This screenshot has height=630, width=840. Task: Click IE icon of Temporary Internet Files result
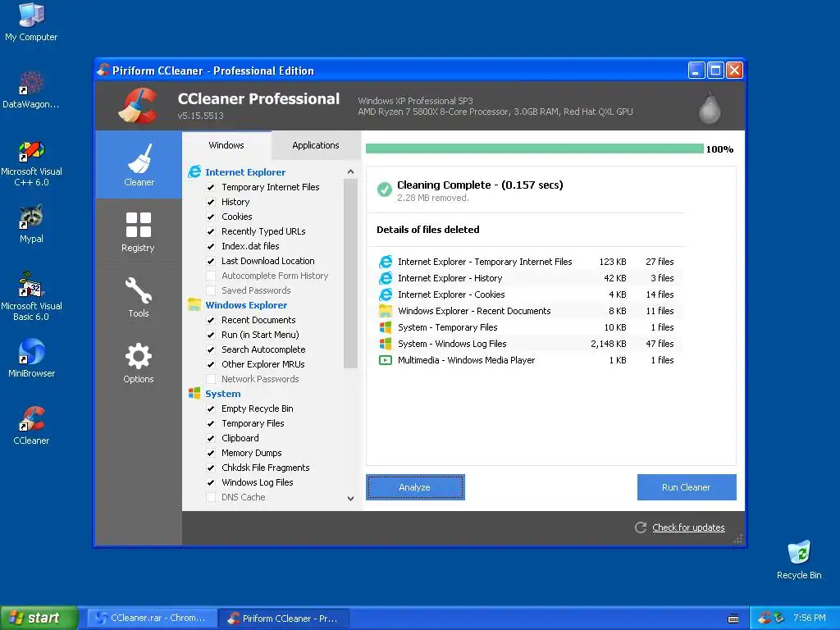click(386, 262)
